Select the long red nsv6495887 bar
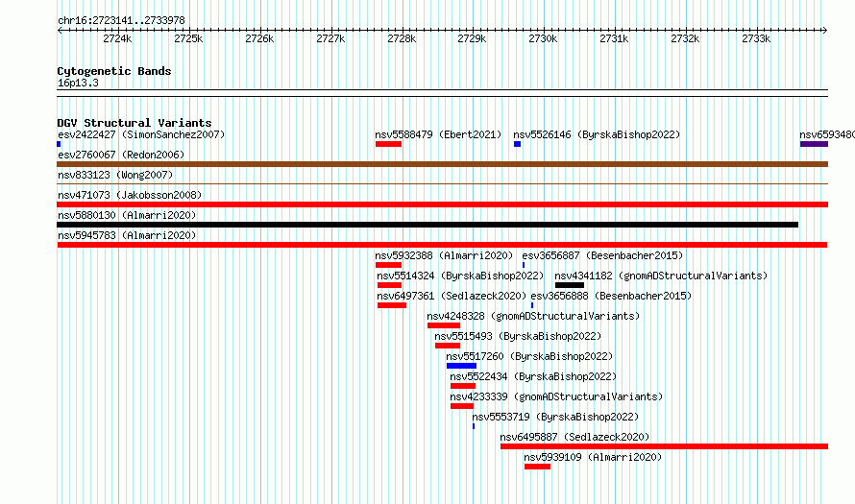The width and height of the screenshot is (855, 504). (x=664, y=446)
